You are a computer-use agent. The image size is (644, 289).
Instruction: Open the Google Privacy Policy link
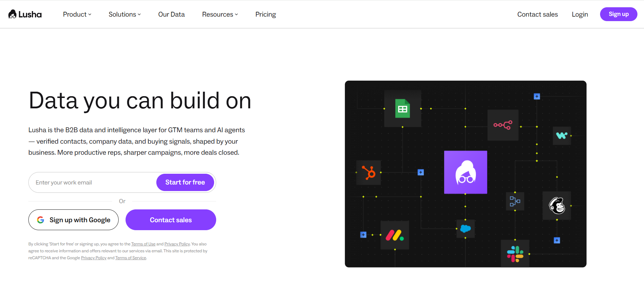[x=94, y=258]
